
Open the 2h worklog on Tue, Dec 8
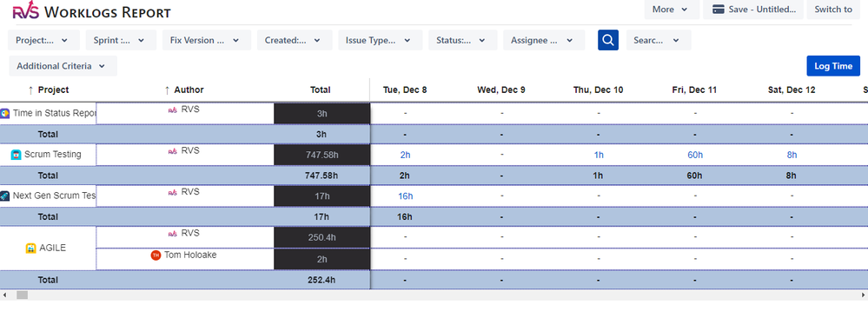pos(405,155)
